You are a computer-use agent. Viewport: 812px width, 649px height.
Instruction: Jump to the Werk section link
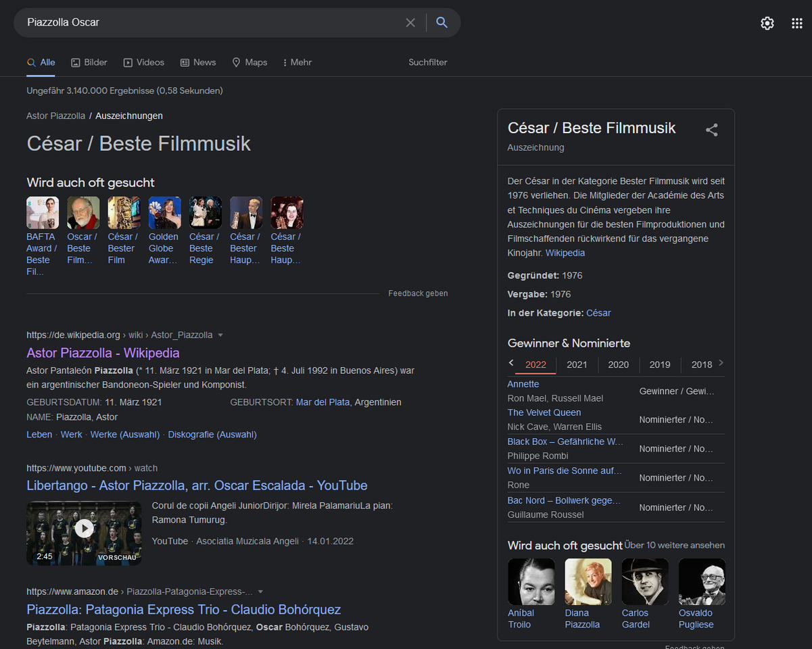tap(72, 435)
